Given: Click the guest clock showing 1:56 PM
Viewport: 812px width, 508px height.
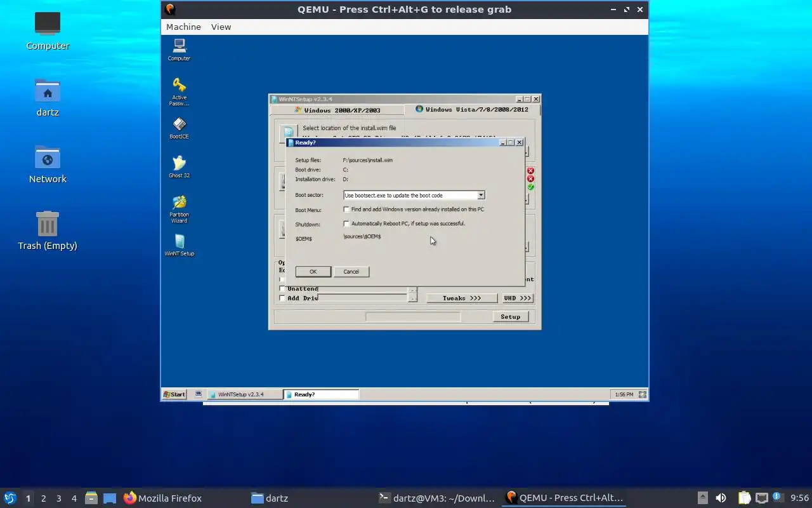Looking at the screenshot, I should click(x=624, y=394).
